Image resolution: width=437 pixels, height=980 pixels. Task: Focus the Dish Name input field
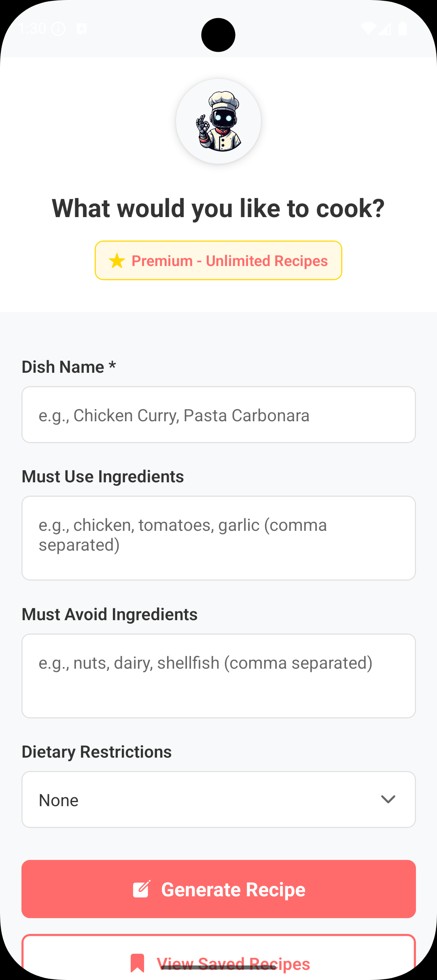tap(218, 415)
